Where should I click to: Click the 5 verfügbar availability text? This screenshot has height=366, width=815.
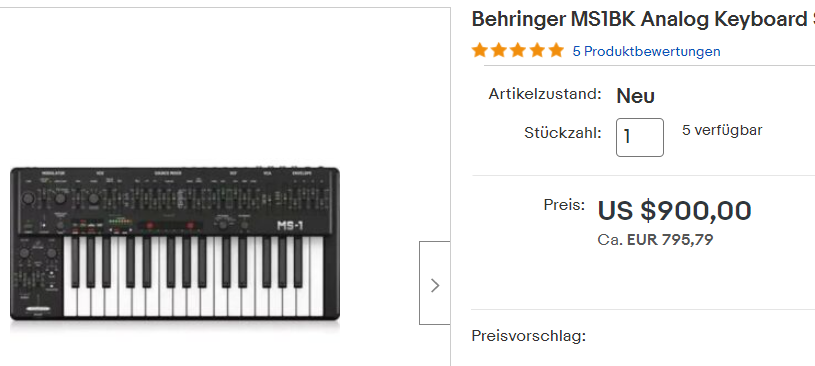722,130
